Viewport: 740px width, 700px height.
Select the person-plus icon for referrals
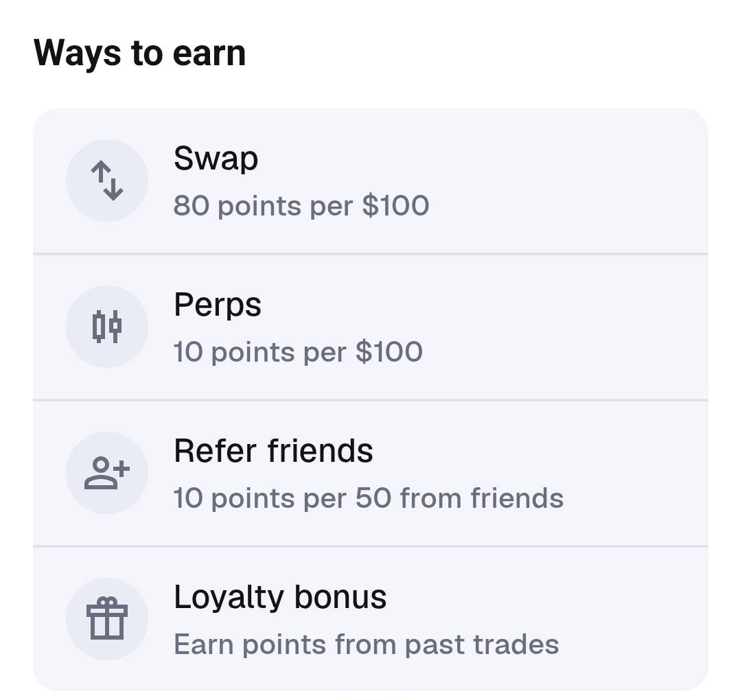[x=107, y=473]
